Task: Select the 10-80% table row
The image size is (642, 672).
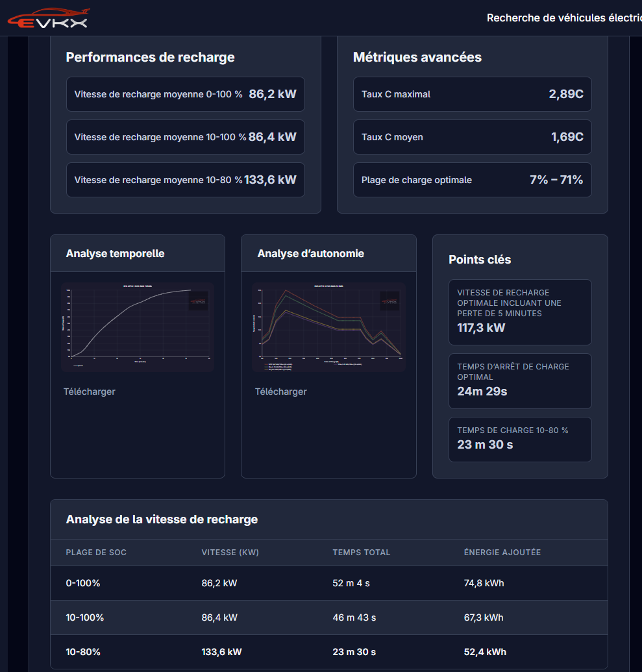Action: click(328, 652)
